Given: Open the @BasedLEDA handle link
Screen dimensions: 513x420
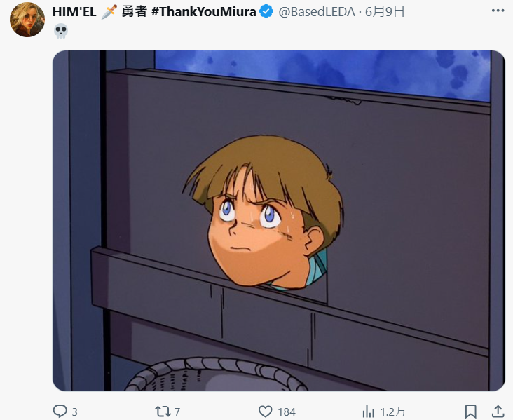Looking at the screenshot, I should [x=317, y=12].
